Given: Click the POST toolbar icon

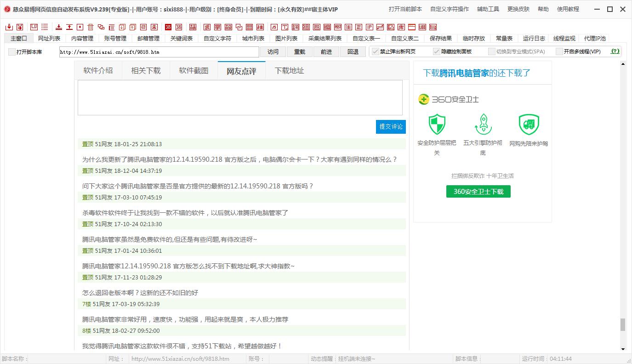Looking at the screenshot, I should point(338,27).
